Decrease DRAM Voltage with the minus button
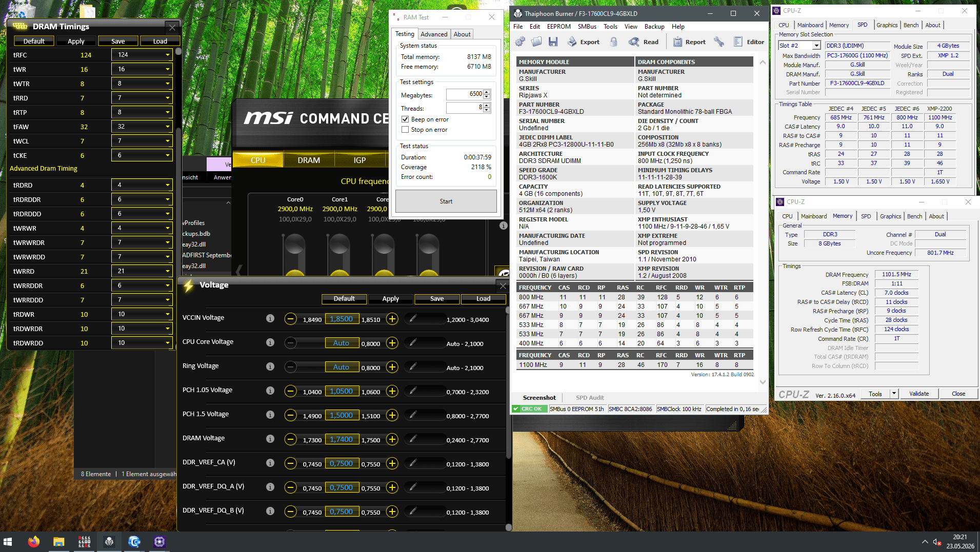The width and height of the screenshot is (980, 552). click(291, 439)
